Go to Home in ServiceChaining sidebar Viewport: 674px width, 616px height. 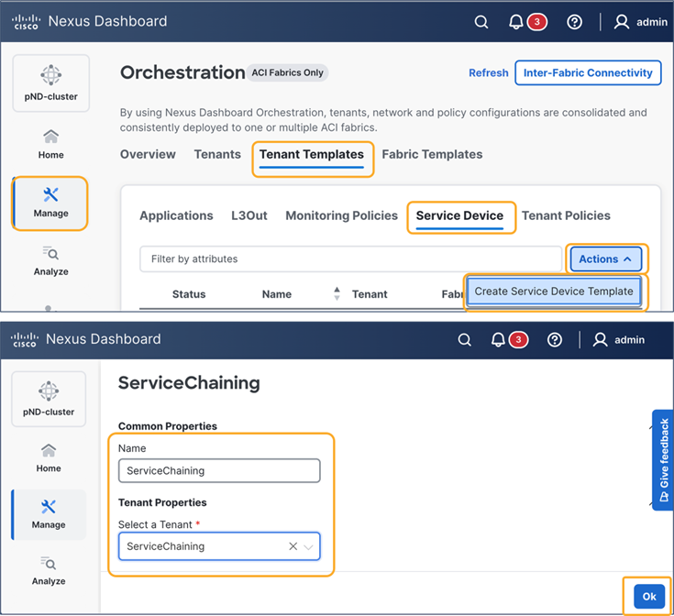[49, 458]
